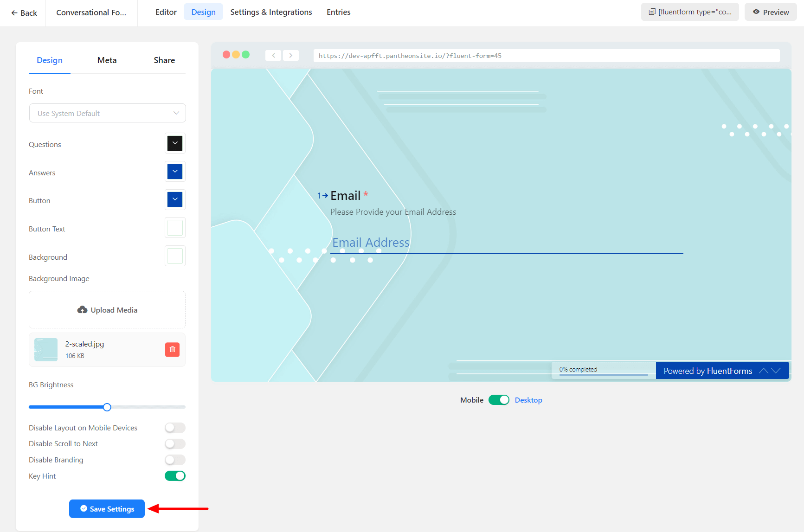Toggle Disable Layout on Mobile Devices
The height and width of the screenshot is (532, 804).
tap(175, 428)
